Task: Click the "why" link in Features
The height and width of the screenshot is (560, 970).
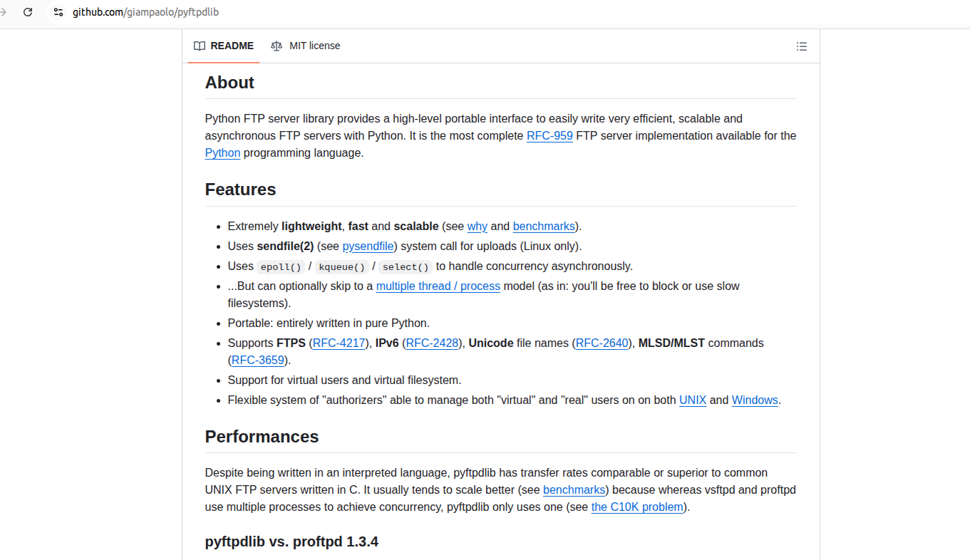Action: point(478,227)
